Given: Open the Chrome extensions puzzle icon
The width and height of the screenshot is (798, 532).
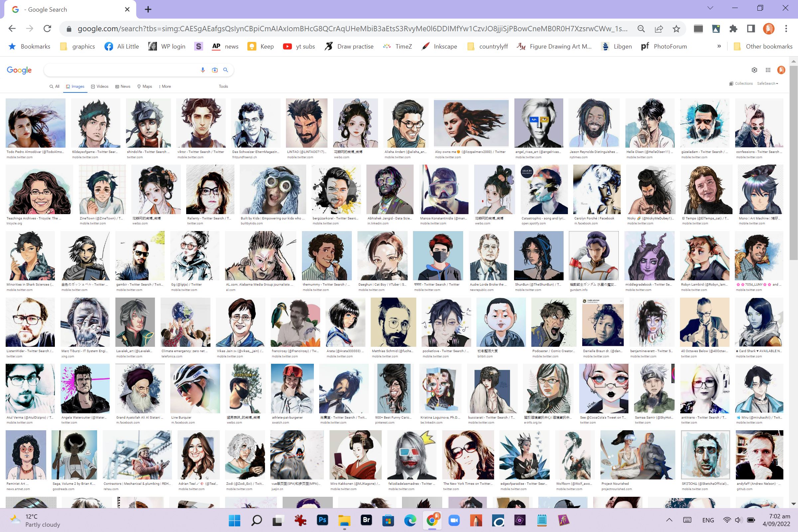Looking at the screenshot, I should 733,29.
